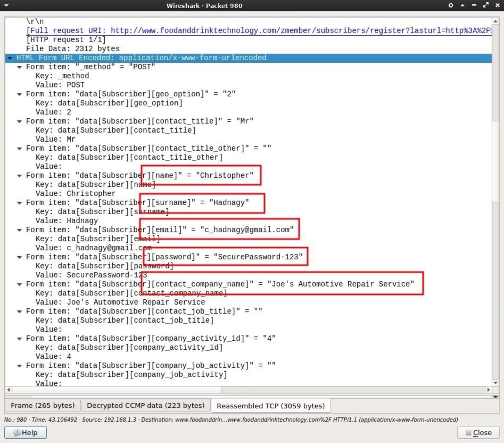Collapse the company_activity_id form item
This screenshot has width=504, height=443.
(x=19, y=338)
